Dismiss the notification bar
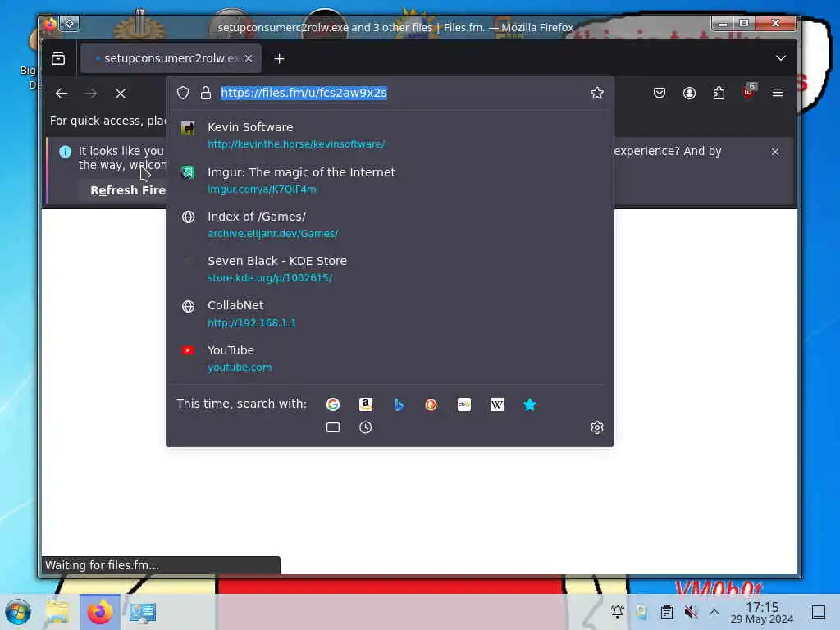840x630 pixels. tap(774, 152)
